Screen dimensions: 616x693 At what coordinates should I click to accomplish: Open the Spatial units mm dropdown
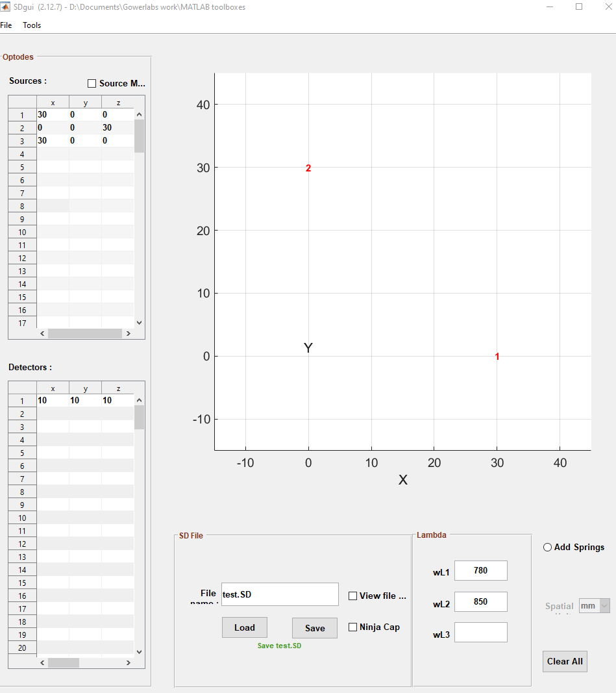click(595, 605)
